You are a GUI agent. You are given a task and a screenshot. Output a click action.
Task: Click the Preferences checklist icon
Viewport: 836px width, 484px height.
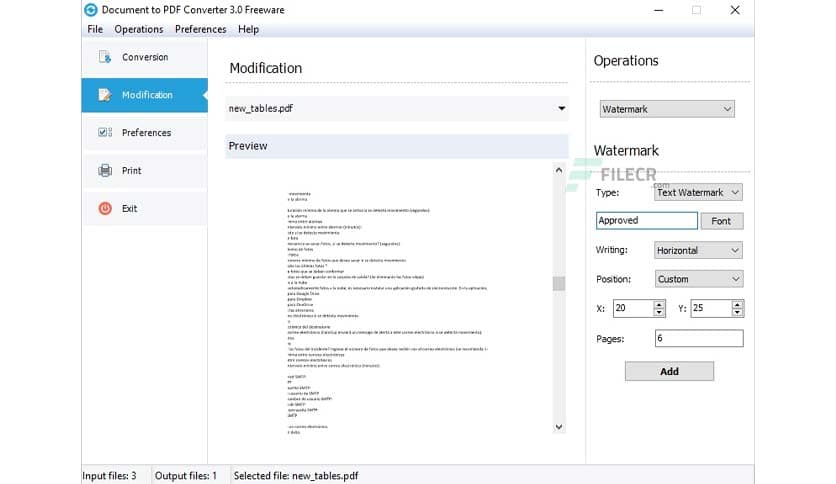pyautogui.click(x=105, y=132)
